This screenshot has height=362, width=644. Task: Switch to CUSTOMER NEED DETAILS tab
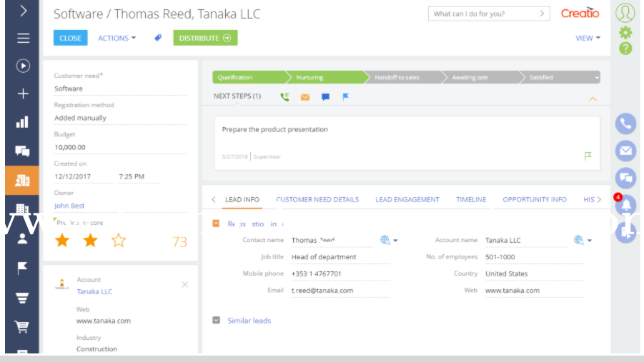coord(317,199)
